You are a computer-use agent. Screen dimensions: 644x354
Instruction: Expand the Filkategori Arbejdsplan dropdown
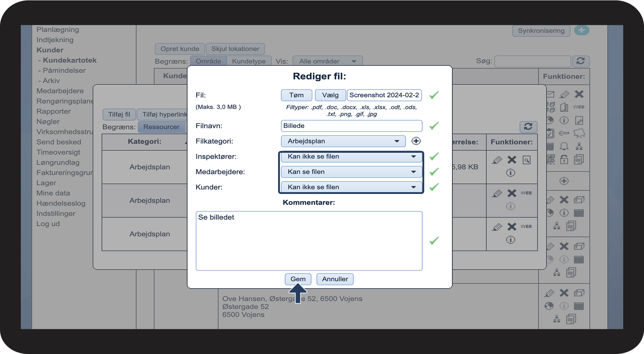[x=343, y=141]
